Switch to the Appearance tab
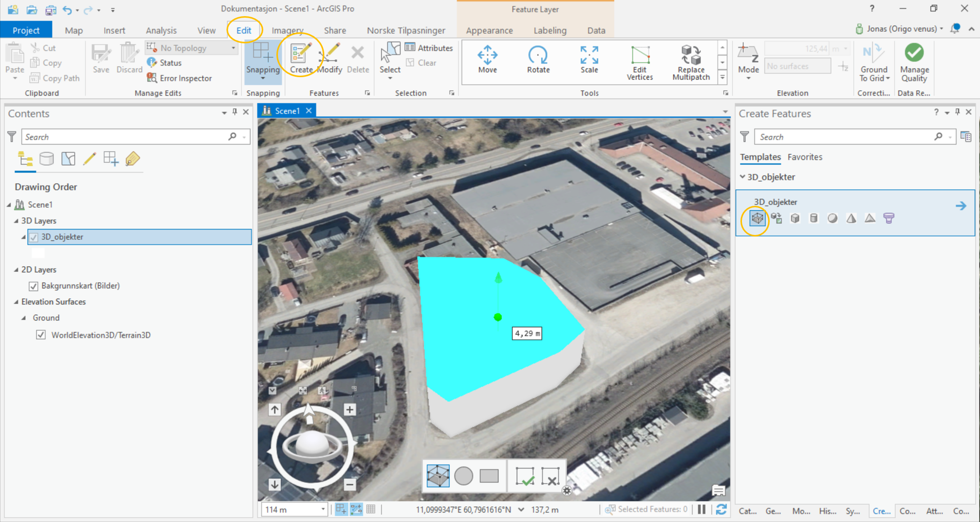This screenshot has width=980, height=522. [x=489, y=30]
